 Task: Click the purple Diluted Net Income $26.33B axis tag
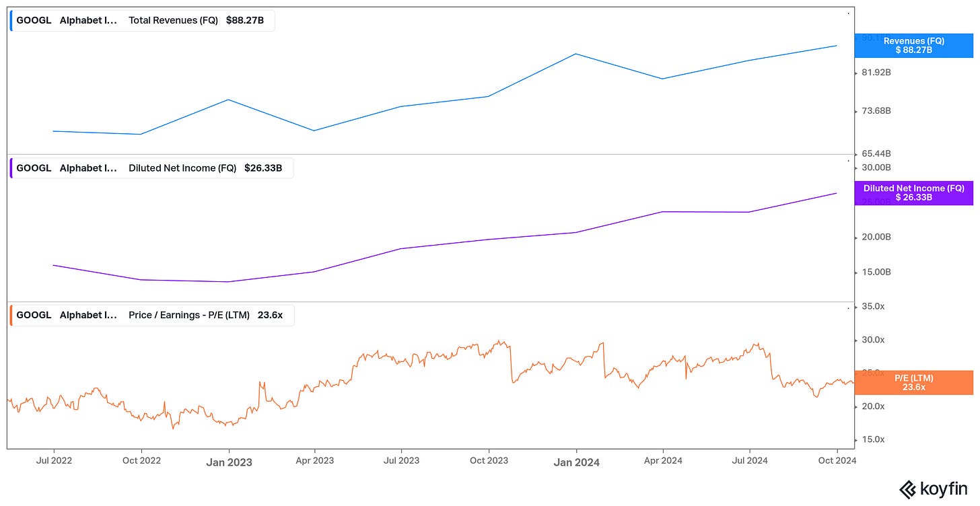coord(913,193)
